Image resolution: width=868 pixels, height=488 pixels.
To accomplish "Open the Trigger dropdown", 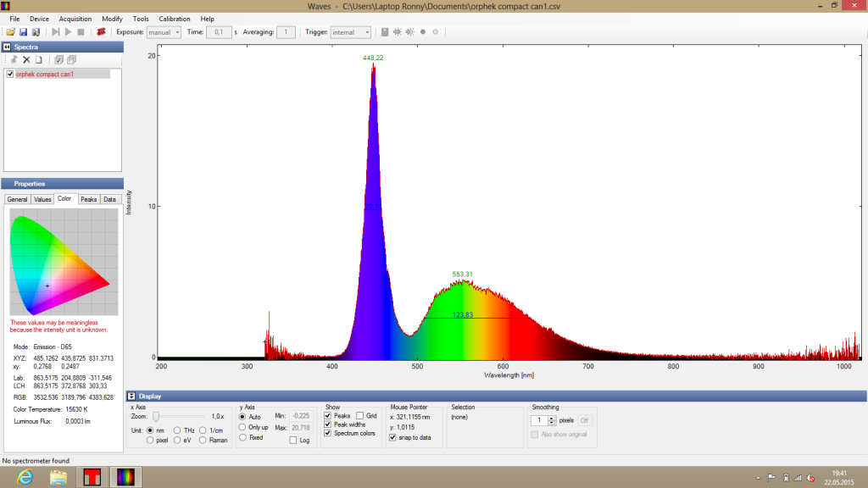I will (x=351, y=32).
